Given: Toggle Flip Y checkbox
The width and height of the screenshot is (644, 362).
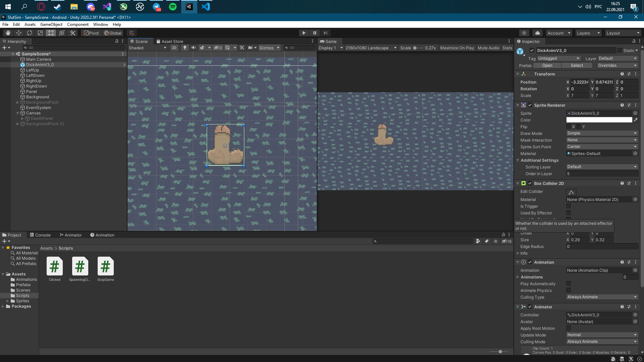Looking at the screenshot, I should 579,127.
